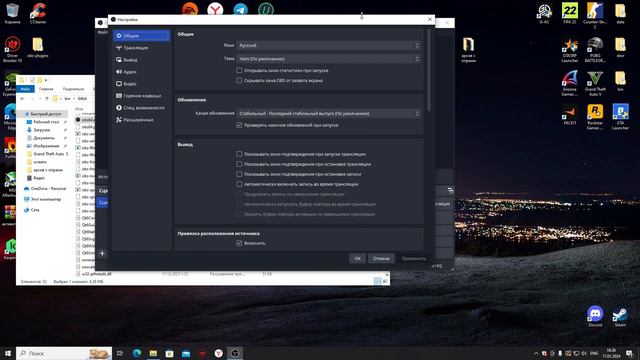Open the CCleaner desktop shortcut
This screenshot has height=360, width=640.
(38, 13)
